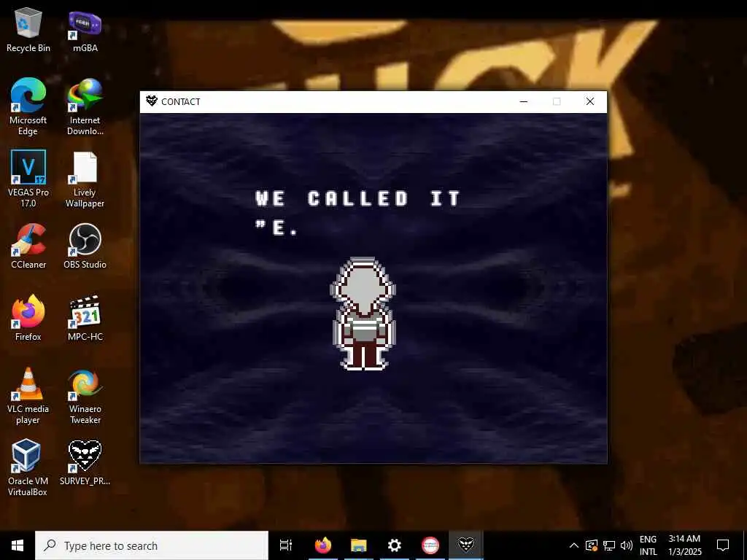Viewport: 747px width, 560px height.
Task: Open the clock showing 3:14 AM
Action: pyautogui.click(x=684, y=545)
